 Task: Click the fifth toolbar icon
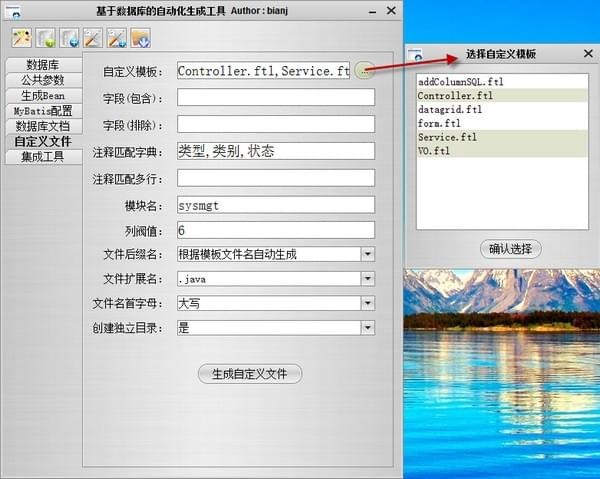click(x=117, y=39)
